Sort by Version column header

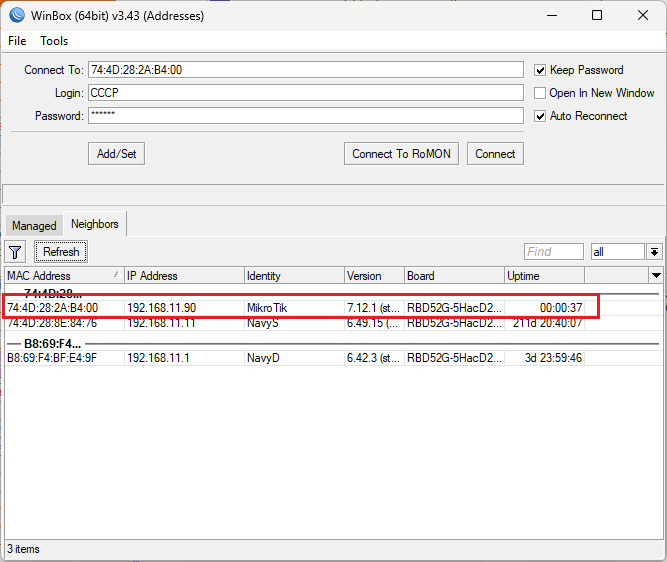[374, 276]
